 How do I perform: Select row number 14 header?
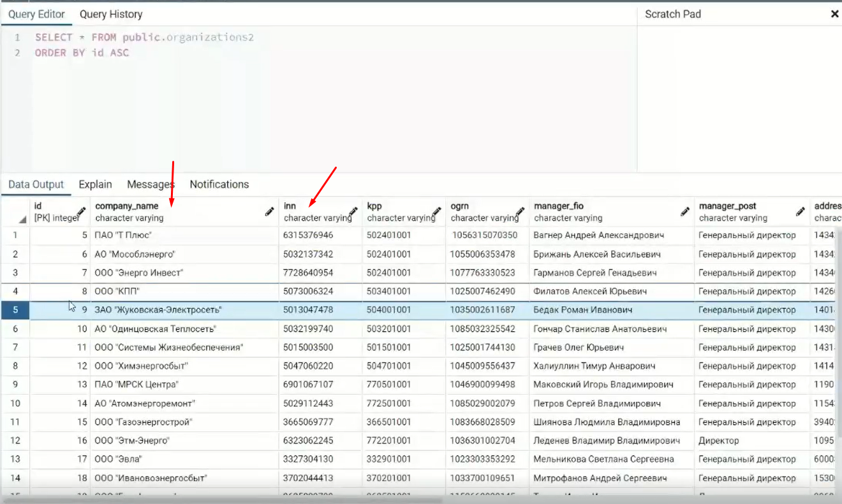point(15,478)
